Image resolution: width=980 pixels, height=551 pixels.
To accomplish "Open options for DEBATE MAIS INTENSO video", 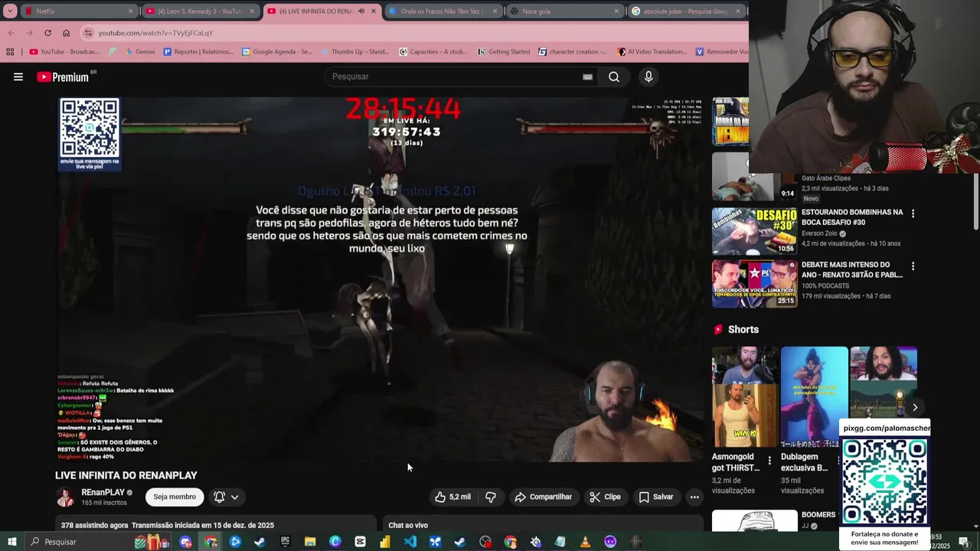I will [913, 266].
